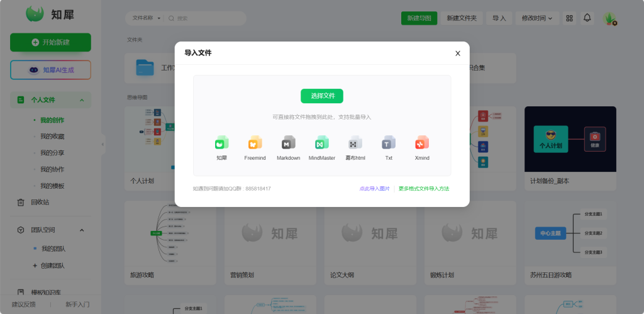The height and width of the screenshot is (314, 644).
Task: Open the 更多格式文件导入方法 link
Action: coord(424,189)
